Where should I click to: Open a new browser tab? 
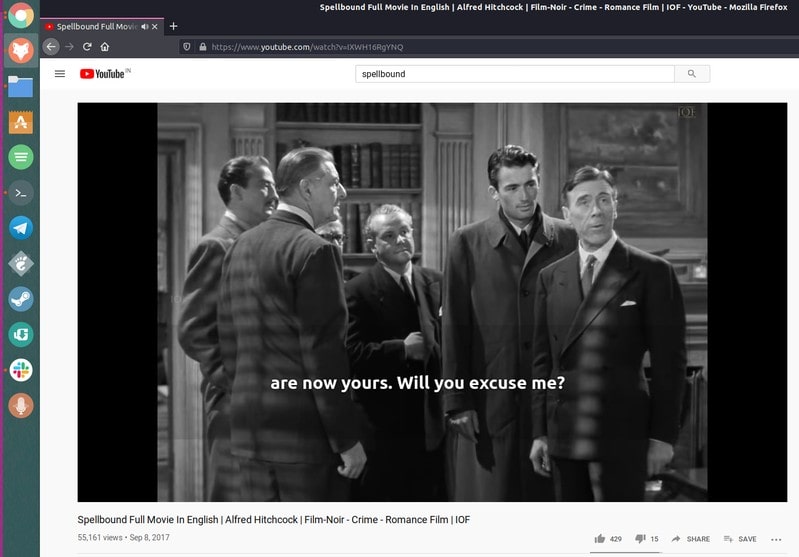173,26
